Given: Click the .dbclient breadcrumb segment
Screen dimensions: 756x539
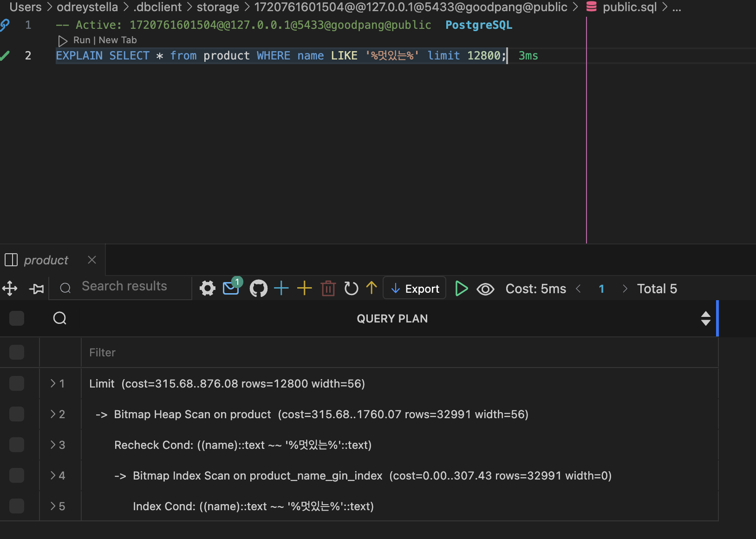Looking at the screenshot, I should pos(158,7).
